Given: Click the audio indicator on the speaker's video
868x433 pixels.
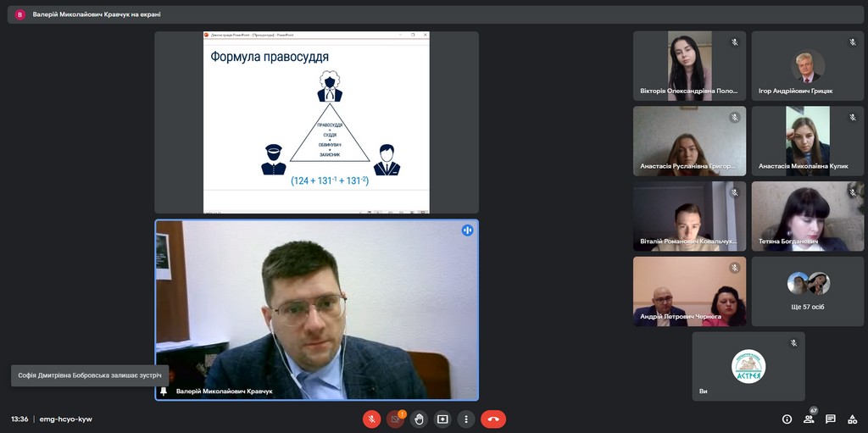Looking at the screenshot, I should point(467,230).
